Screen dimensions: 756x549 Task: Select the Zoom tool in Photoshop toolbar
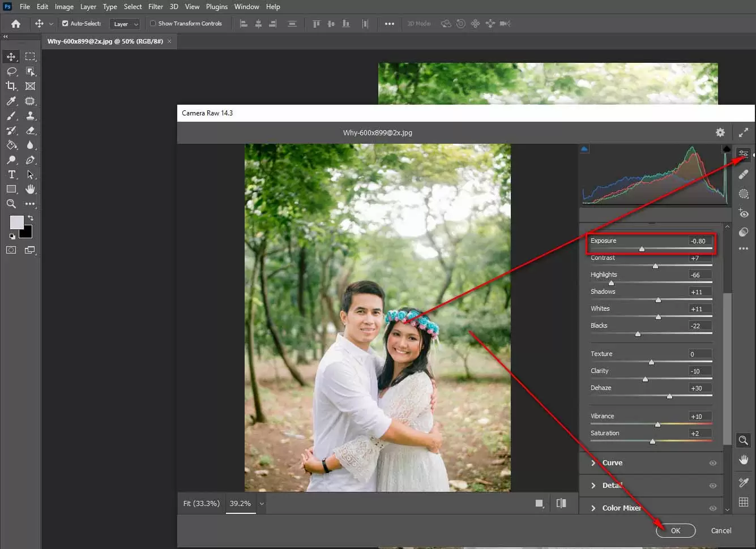(x=11, y=204)
